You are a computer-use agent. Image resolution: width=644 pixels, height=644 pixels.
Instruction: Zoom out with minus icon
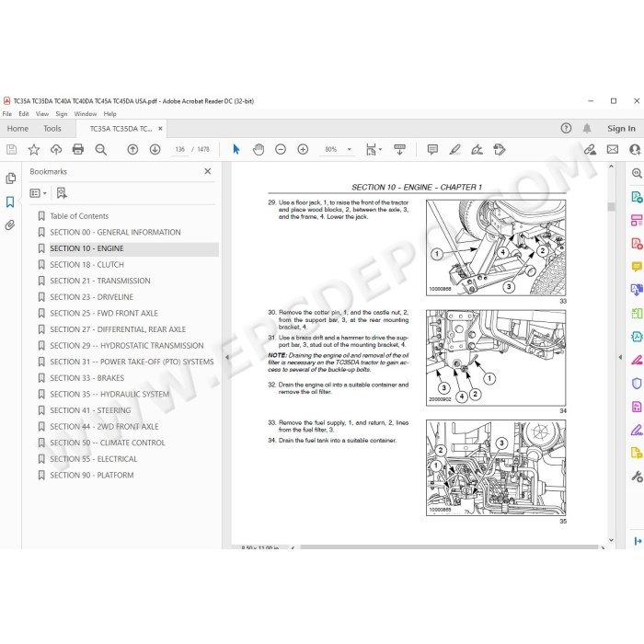[x=281, y=149]
